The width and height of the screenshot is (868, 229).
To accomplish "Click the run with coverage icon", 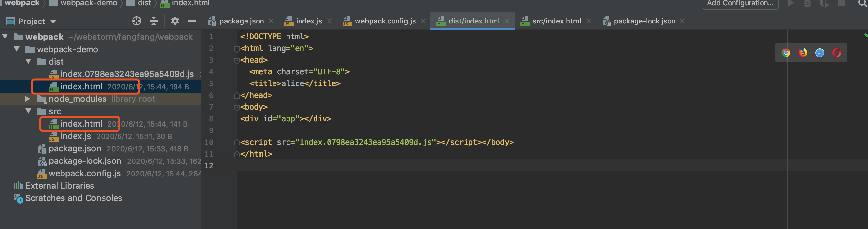I will pyautogui.click(x=824, y=3).
